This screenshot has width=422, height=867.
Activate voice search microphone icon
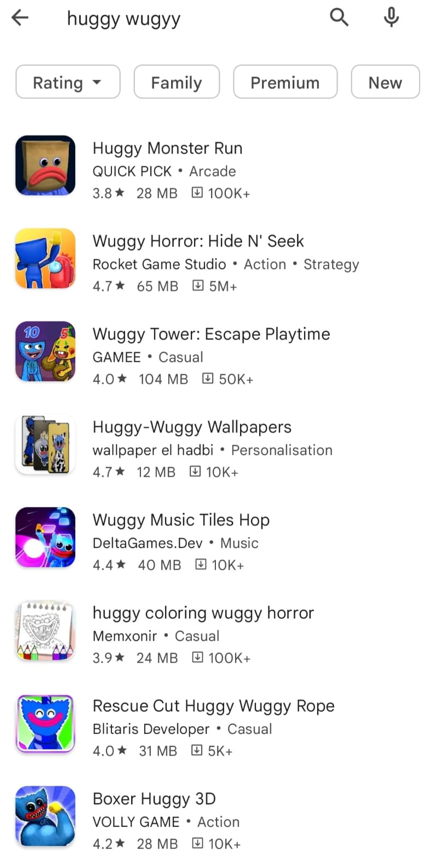(x=391, y=18)
